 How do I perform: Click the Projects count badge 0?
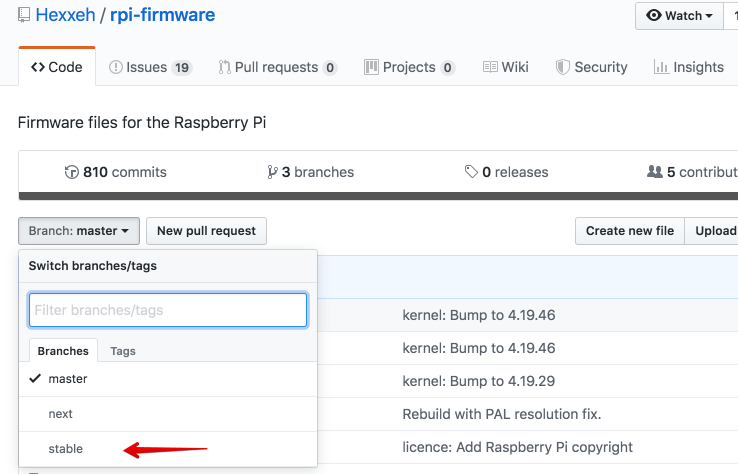point(448,68)
